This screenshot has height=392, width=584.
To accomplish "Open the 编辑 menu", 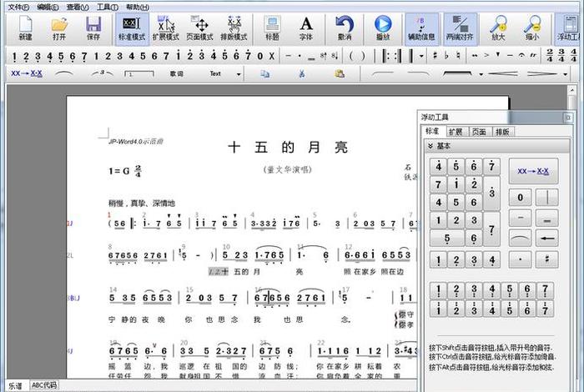I will click(x=48, y=7).
